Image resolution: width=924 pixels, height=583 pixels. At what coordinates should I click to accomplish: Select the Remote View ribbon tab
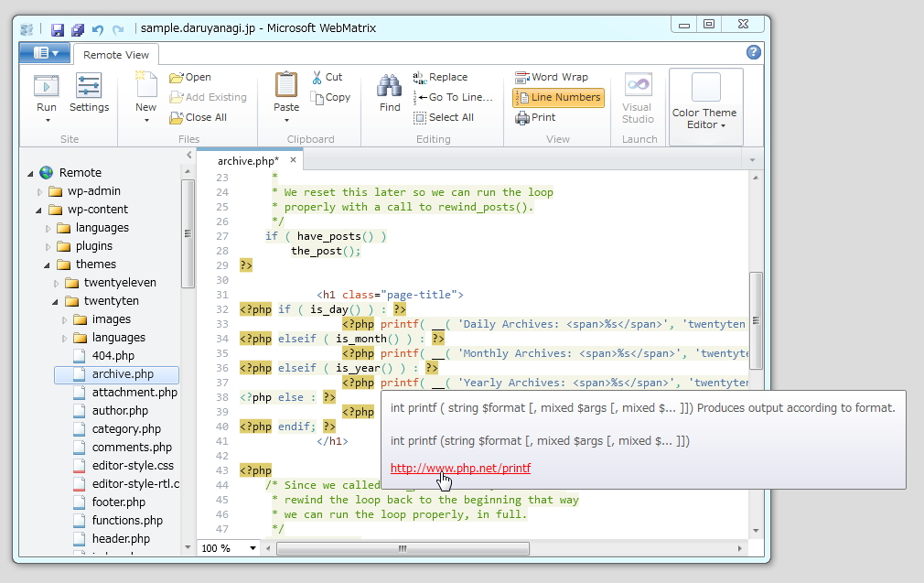tap(115, 55)
